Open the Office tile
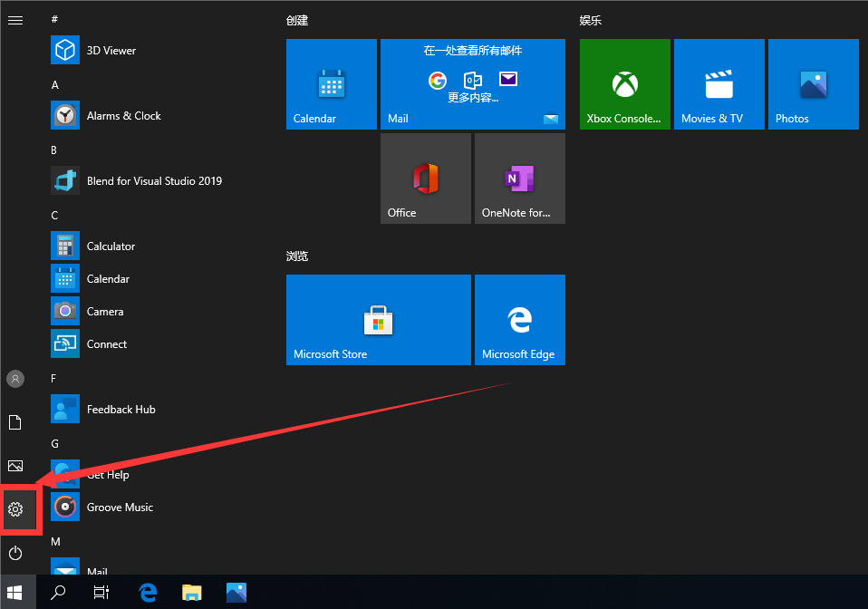 click(426, 179)
